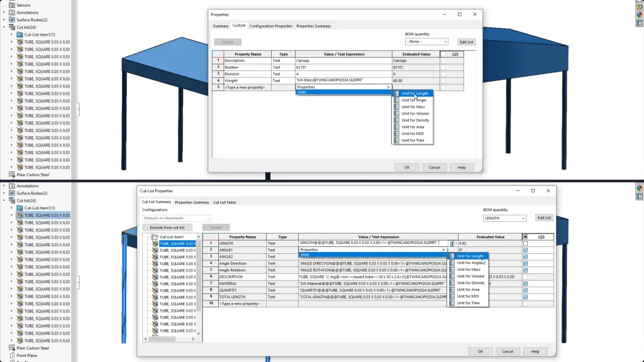The image size is (644, 362).
Task: Pick Unit for Volume in Cut-List Properties dialog
Action: pos(470,277)
